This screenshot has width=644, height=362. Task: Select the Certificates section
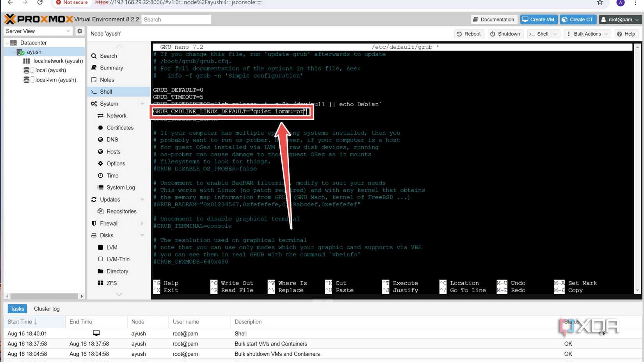coord(119,128)
